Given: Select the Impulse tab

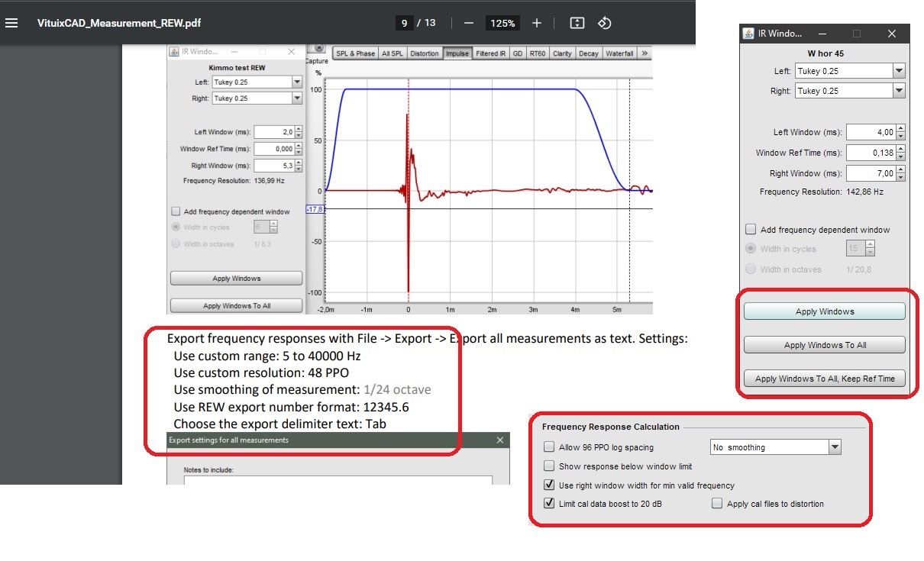Looking at the screenshot, I should [x=457, y=53].
